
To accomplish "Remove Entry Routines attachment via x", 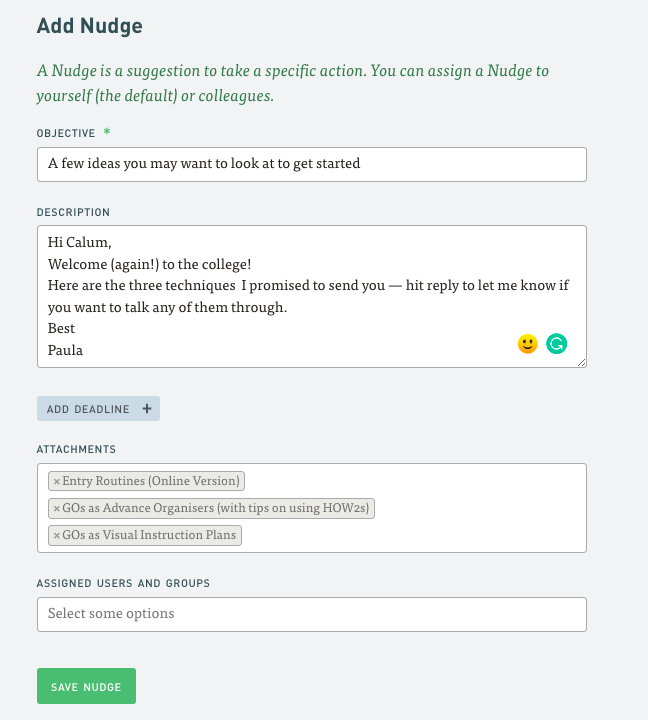I will [56, 481].
